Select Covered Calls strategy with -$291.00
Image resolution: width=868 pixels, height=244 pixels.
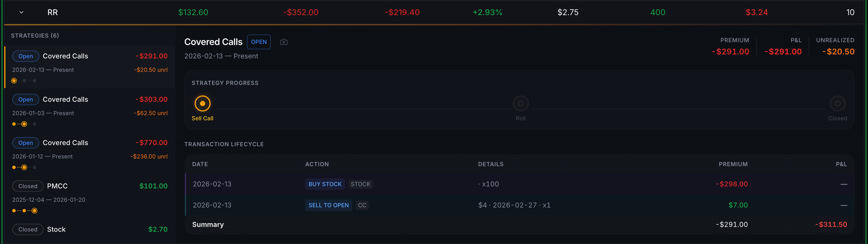pos(90,67)
